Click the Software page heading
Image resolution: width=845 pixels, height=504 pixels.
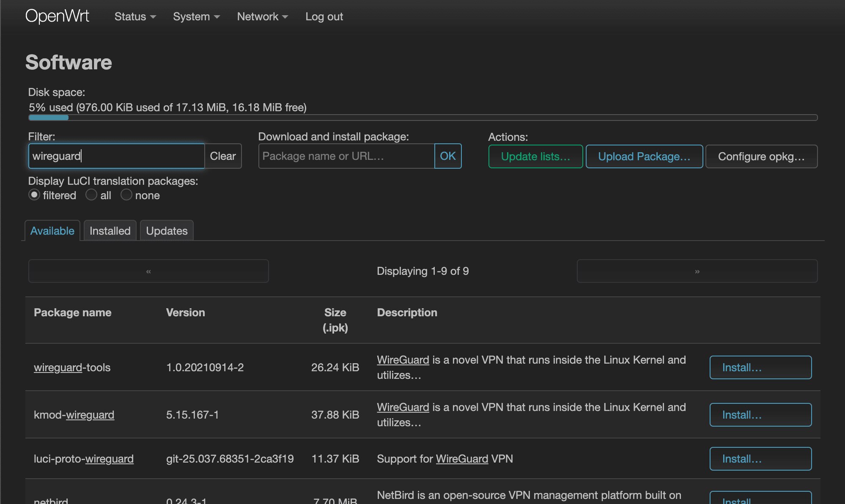pos(69,62)
